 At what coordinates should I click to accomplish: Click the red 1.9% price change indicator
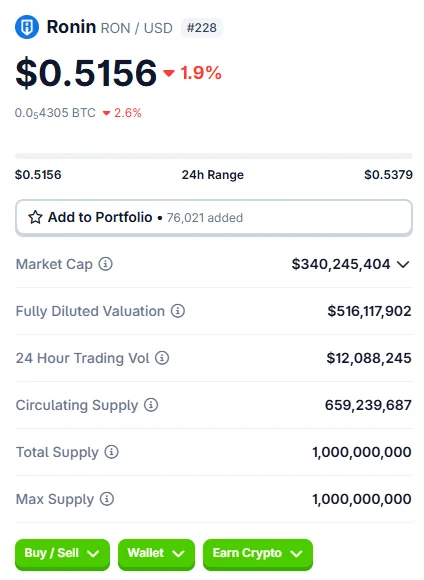point(192,73)
